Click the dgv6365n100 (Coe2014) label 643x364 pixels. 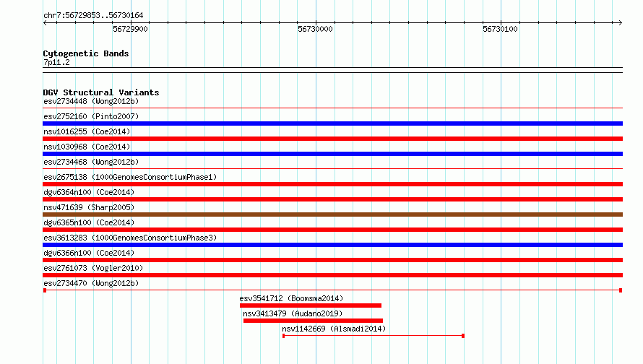pos(89,222)
